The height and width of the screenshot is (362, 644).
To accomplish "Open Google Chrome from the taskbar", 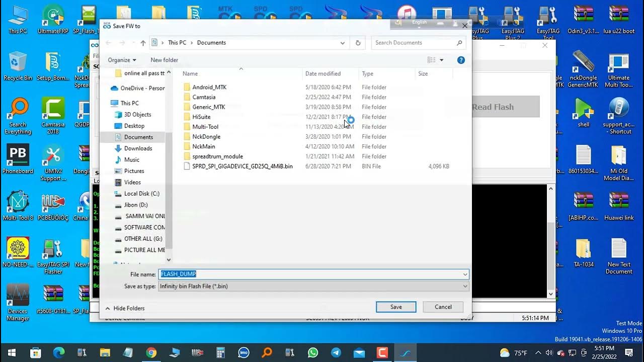I will (x=151, y=352).
